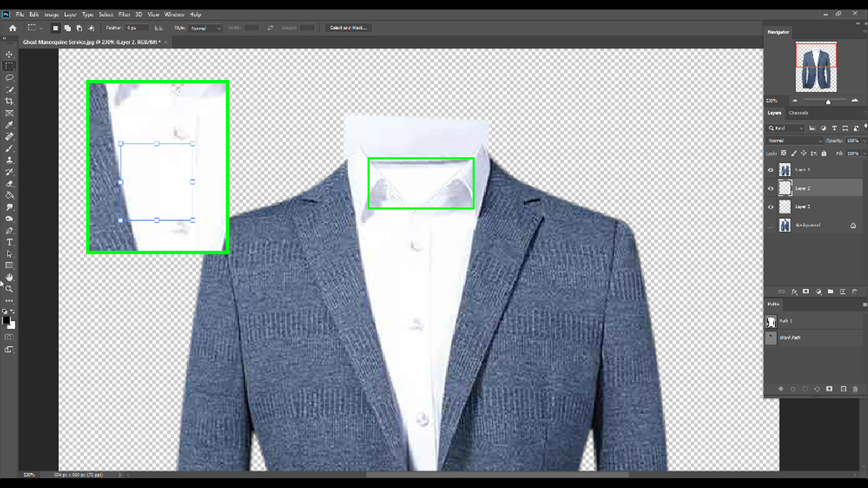Image resolution: width=868 pixels, height=488 pixels.
Task: Select the Move tool
Action: pyautogui.click(x=9, y=54)
